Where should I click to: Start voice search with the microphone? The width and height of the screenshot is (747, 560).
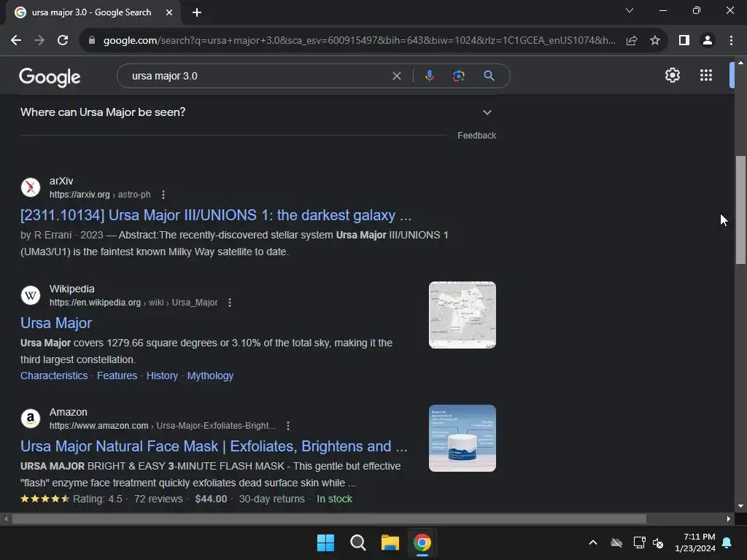429,76
